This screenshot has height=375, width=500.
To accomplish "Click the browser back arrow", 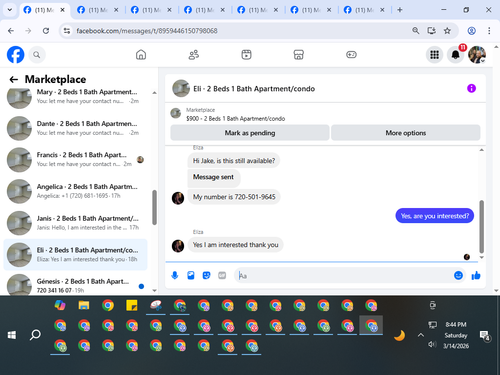I will point(11,31).
